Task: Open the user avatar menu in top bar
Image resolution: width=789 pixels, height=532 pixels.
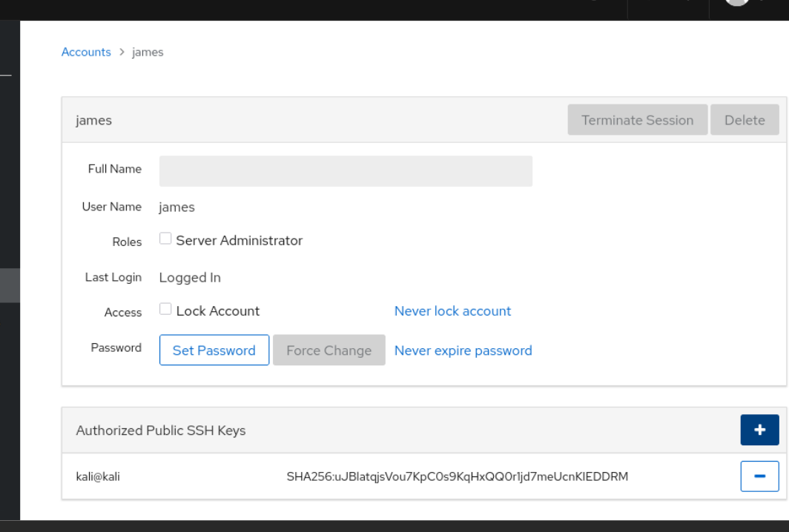Action: [x=737, y=4]
